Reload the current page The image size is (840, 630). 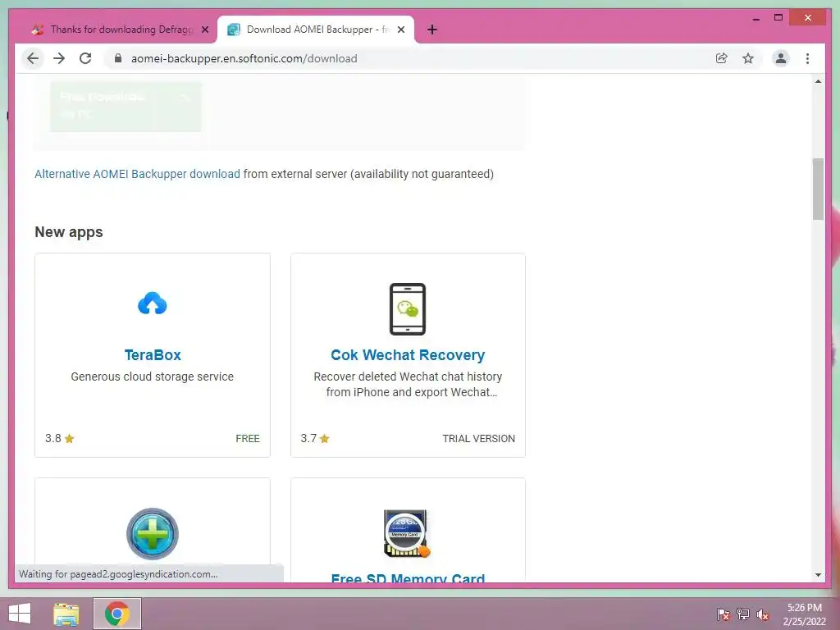[x=85, y=58]
